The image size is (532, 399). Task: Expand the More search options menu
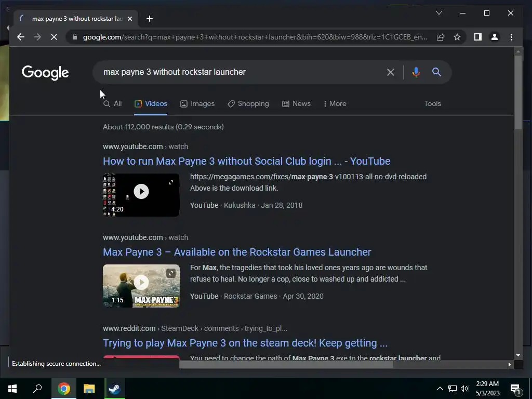(335, 104)
